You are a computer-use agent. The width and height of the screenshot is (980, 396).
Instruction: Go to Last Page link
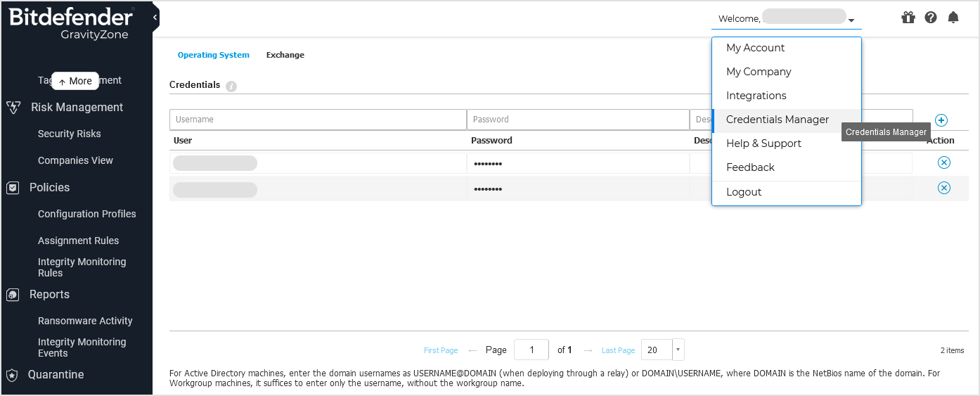pos(618,350)
